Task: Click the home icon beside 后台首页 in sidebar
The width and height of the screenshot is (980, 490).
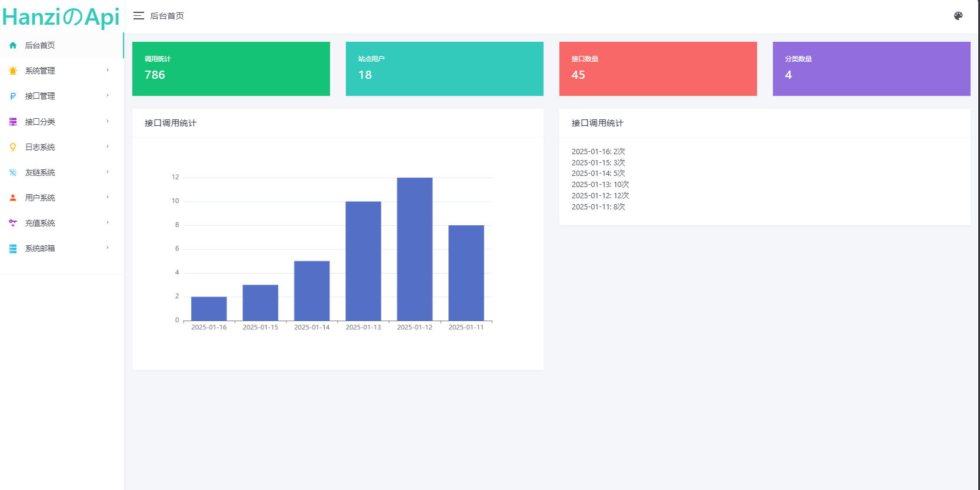Action: click(13, 45)
